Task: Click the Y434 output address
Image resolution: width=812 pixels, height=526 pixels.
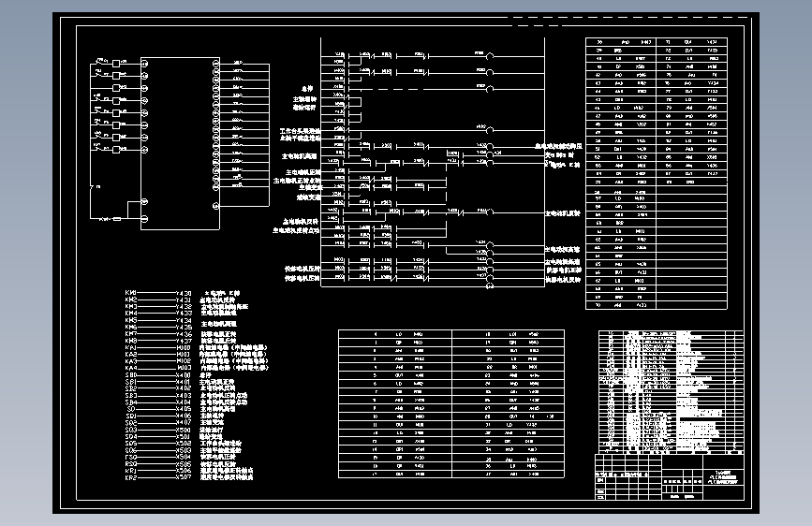Action: (184, 320)
